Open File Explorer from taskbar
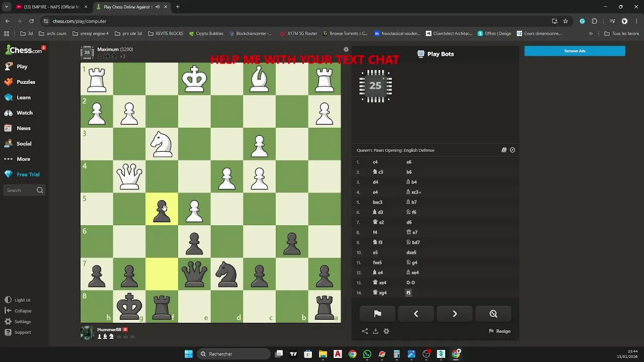Screen dimensions: 644x362 (323, 354)
